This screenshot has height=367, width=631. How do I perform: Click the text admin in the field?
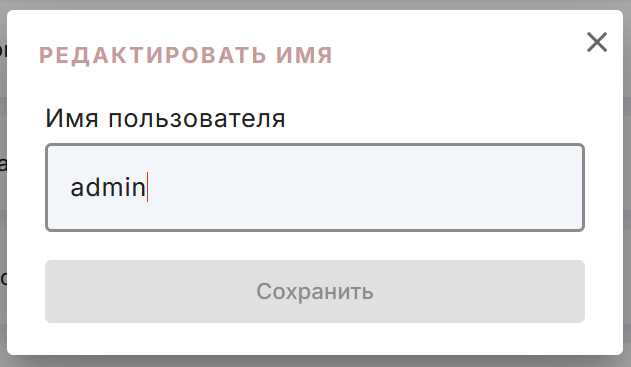point(108,188)
